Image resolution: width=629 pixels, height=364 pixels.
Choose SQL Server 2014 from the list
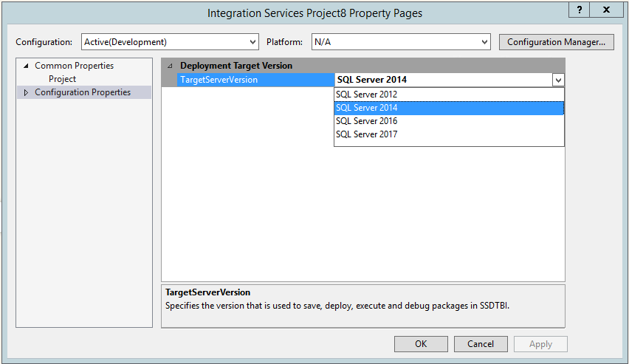click(x=449, y=108)
